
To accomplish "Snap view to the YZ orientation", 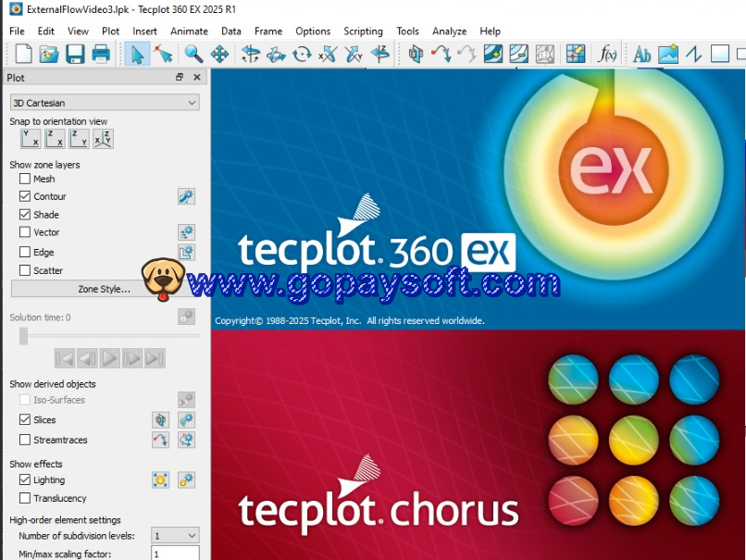I will [x=79, y=139].
